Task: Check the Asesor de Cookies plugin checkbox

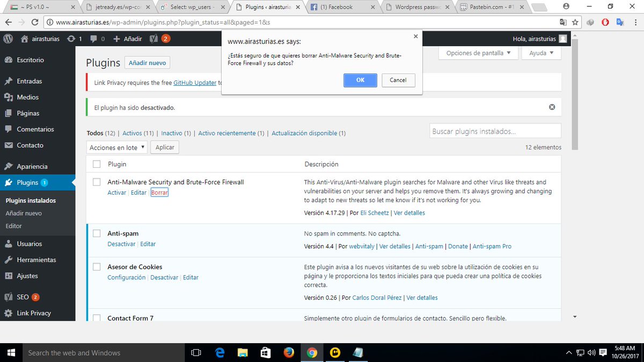Action: (x=97, y=267)
